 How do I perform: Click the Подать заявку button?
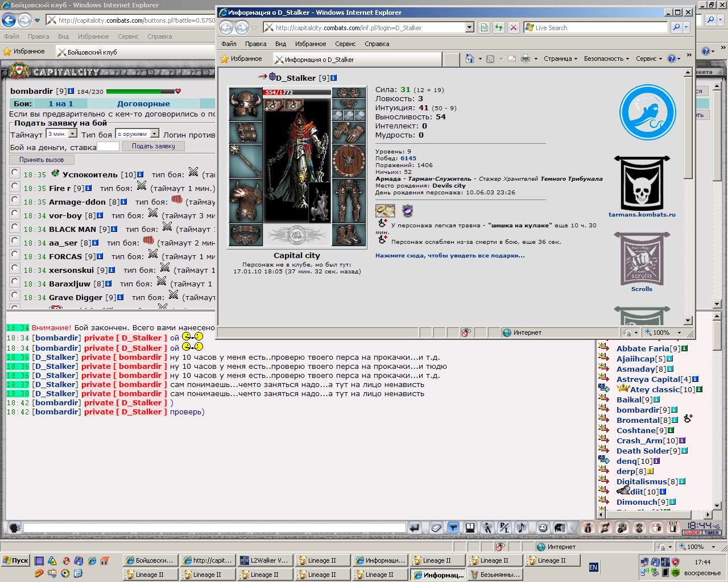coord(154,146)
